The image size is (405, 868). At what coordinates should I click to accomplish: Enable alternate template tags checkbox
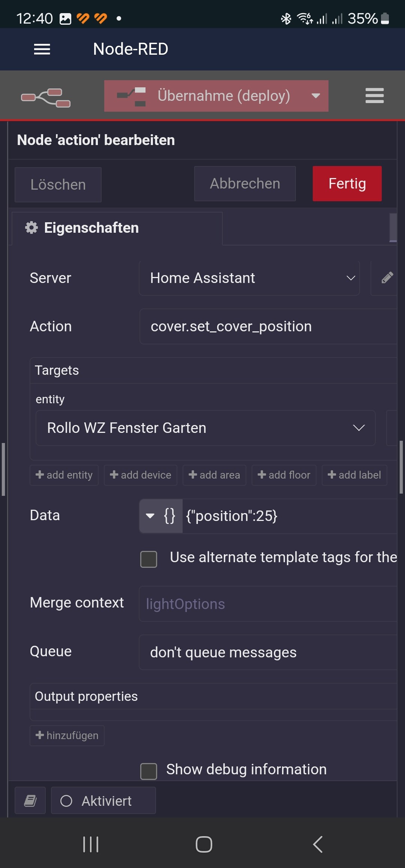coord(148,559)
